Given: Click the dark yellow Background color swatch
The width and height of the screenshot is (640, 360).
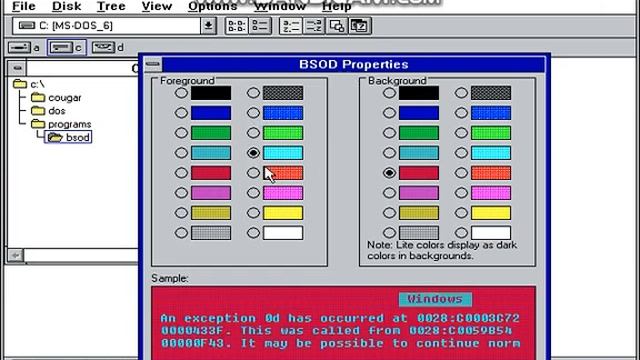Looking at the screenshot, I should point(419,213).
